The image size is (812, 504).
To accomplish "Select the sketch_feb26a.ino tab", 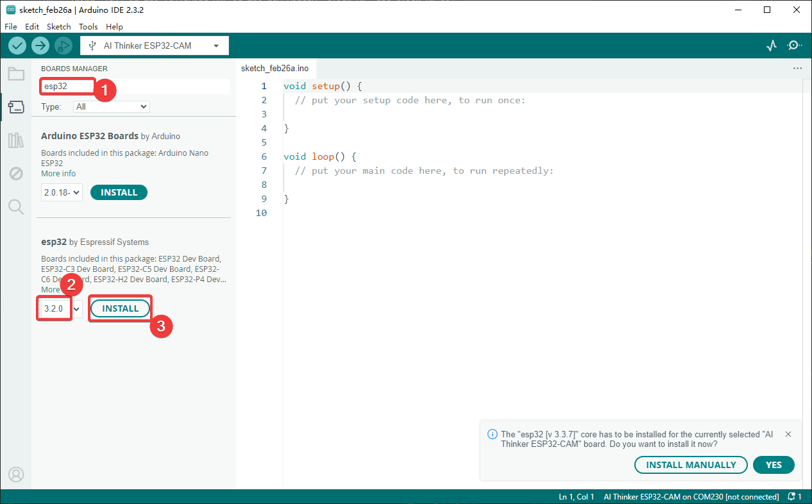I will [x=275, y=68].
